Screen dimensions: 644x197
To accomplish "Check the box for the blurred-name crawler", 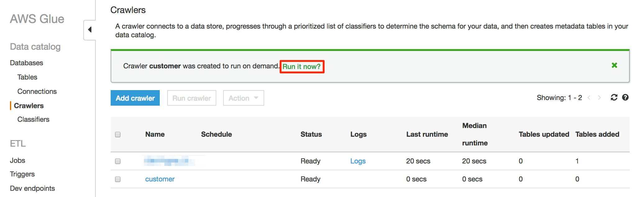I will (x=118, y=161).
